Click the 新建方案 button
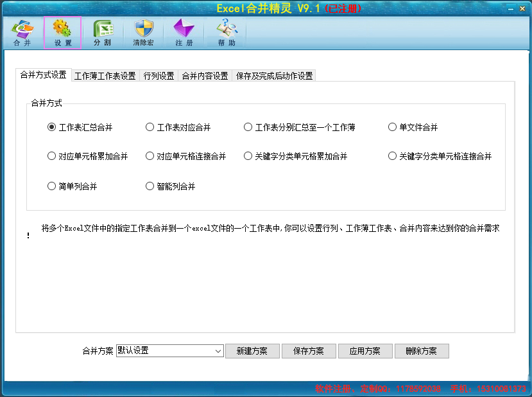Viewport: 532px width, 397px height. pos(252,351)
